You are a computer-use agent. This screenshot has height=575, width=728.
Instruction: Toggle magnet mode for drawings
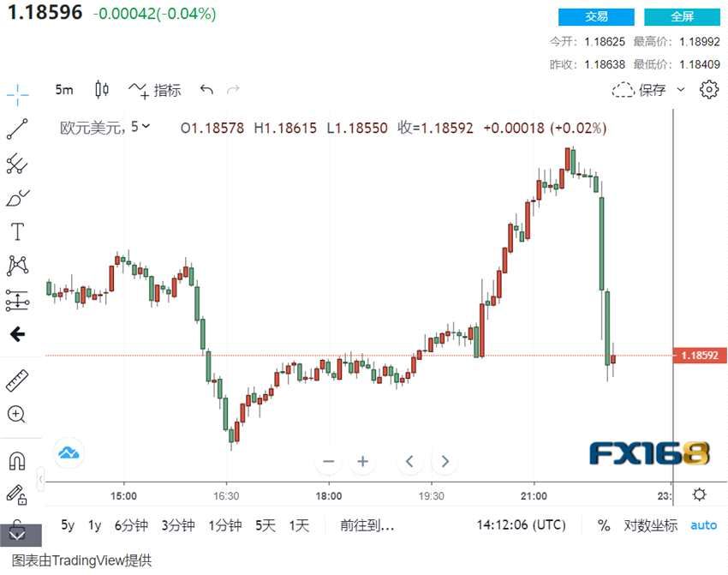pos(16,460)
